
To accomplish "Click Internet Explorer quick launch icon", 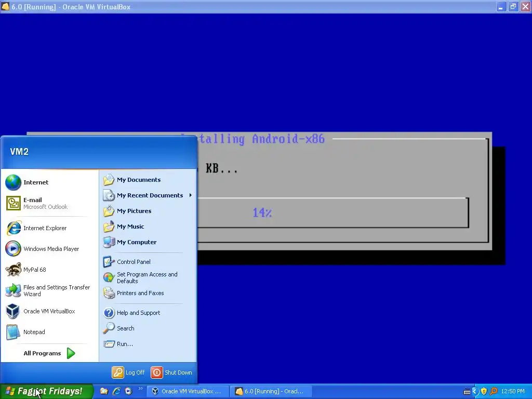I will tap(116, 391).
